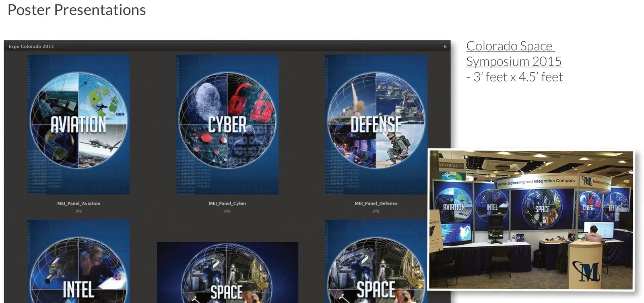The height and width of the screenshot is (303, 644).
Task: Select the wide landscape Space poster thumbnail
Action: 227,272
